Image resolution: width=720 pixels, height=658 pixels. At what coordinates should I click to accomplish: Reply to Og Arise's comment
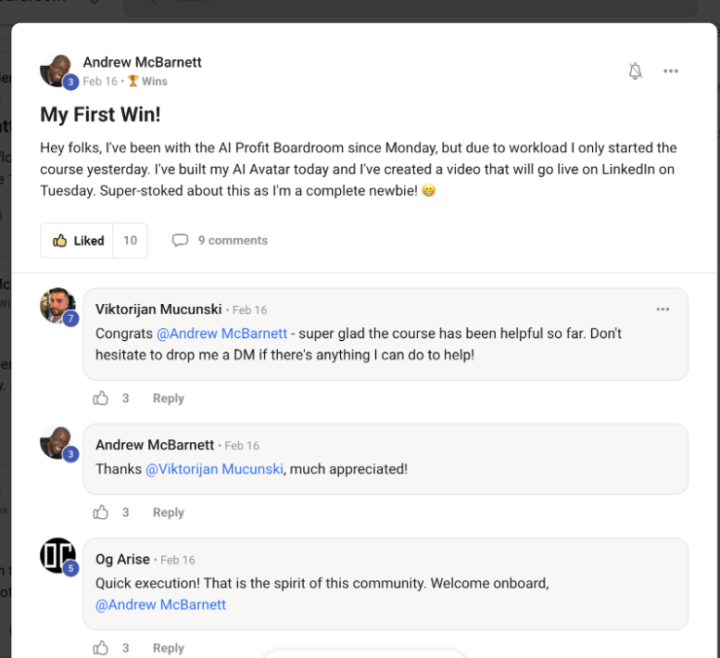click(x=168, y=648)
